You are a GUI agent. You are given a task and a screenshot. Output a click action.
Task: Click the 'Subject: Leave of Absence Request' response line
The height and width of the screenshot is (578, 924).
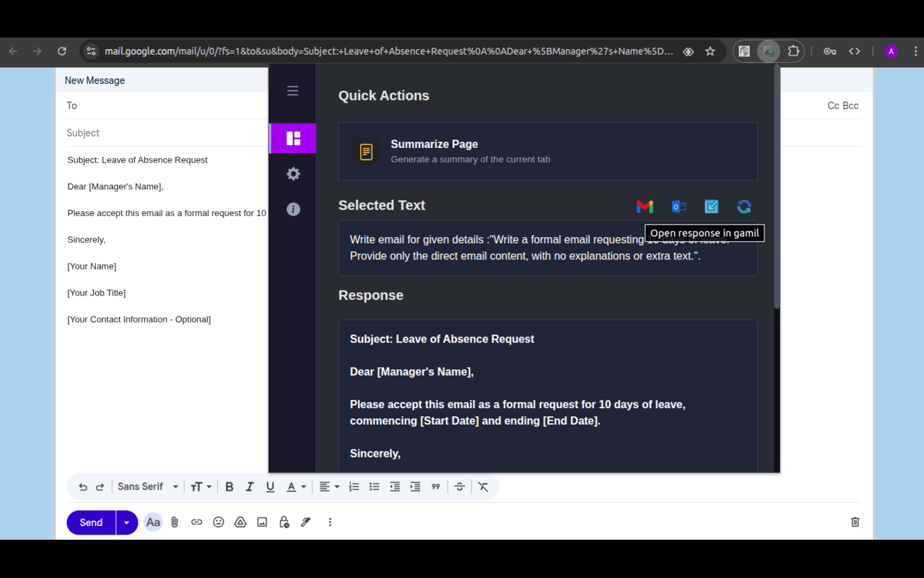(x=442, y=339)
